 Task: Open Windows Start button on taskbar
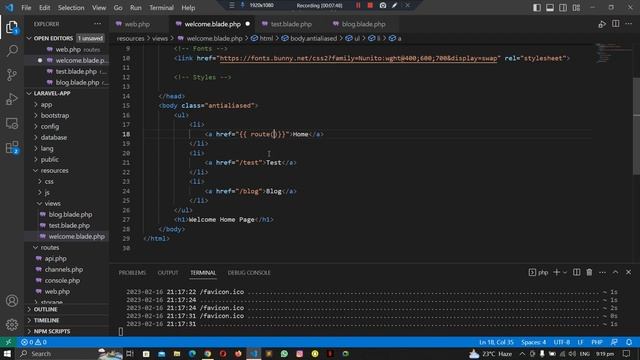7,353
